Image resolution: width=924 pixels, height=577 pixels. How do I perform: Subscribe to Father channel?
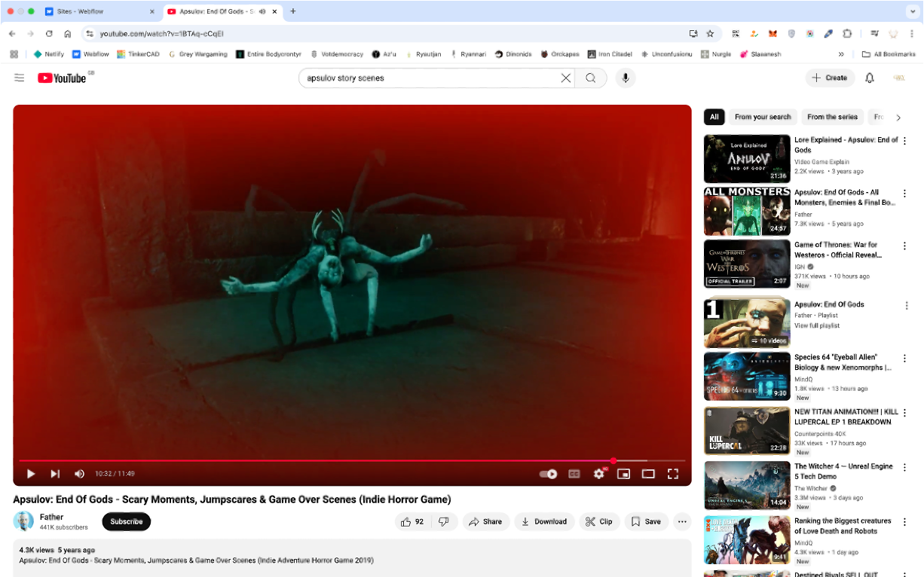pos(127,521)
